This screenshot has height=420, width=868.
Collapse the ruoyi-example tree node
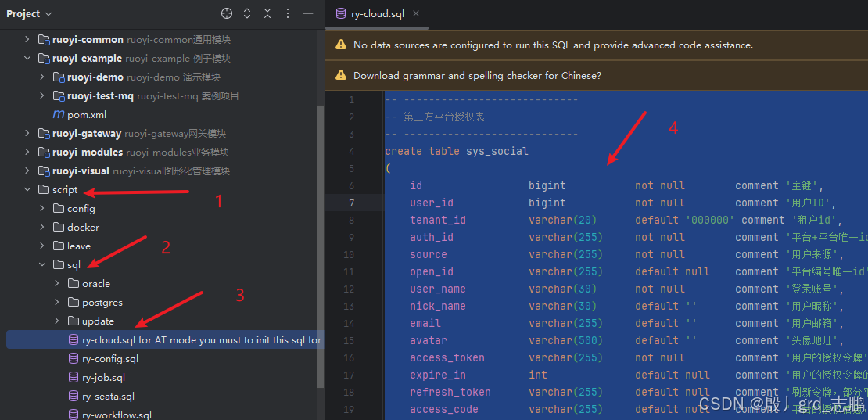[x=27, y=59]
